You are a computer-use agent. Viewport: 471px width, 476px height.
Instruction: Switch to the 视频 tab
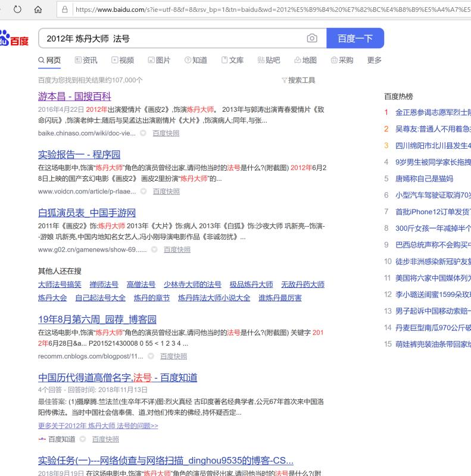123,60
